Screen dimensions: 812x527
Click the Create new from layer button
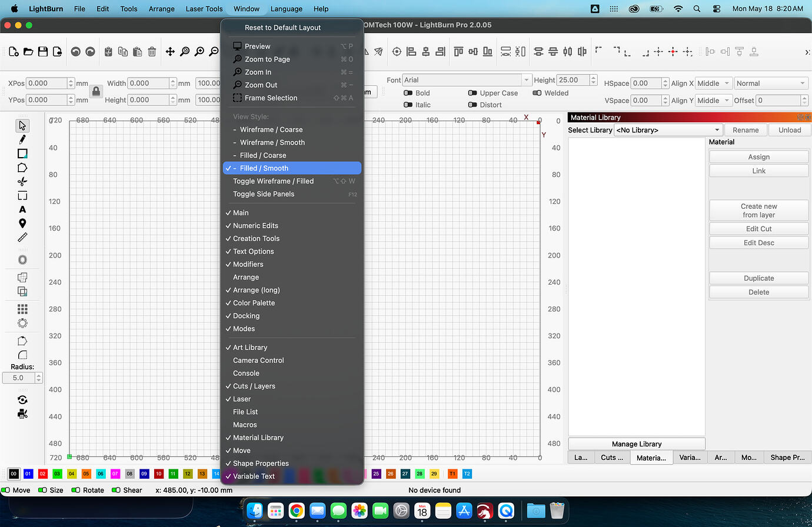point(759,211)
